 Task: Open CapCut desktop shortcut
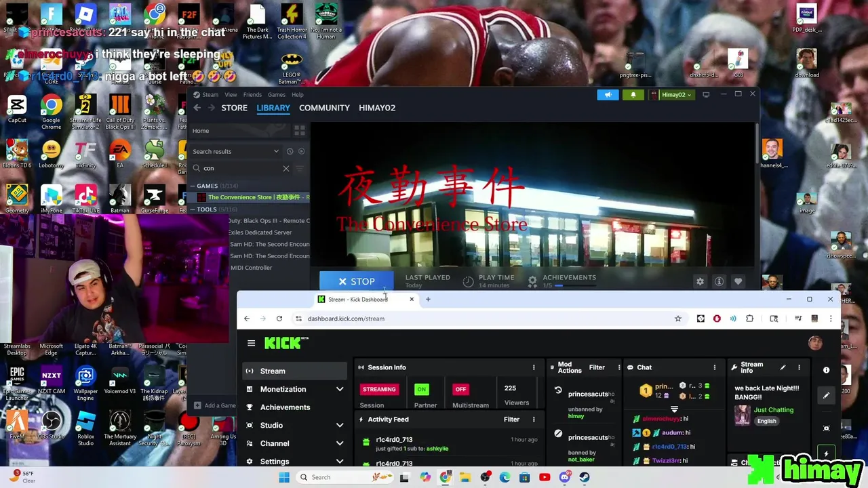click(17, 108)
